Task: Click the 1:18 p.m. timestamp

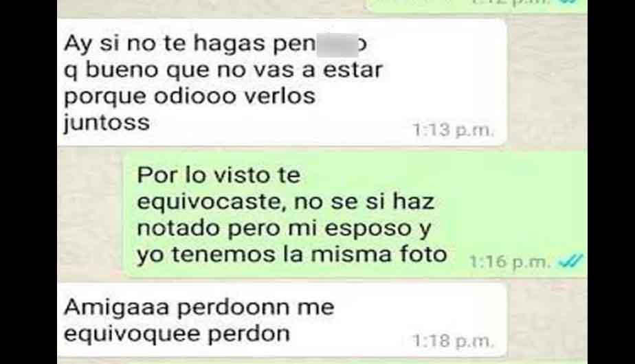Action: tap(453, 341)
